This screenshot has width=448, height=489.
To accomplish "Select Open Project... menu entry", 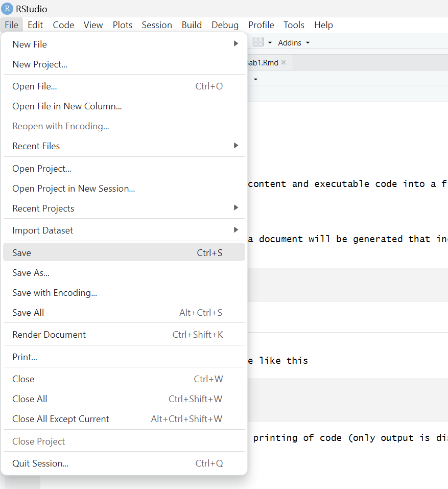I will coord(124,169).
